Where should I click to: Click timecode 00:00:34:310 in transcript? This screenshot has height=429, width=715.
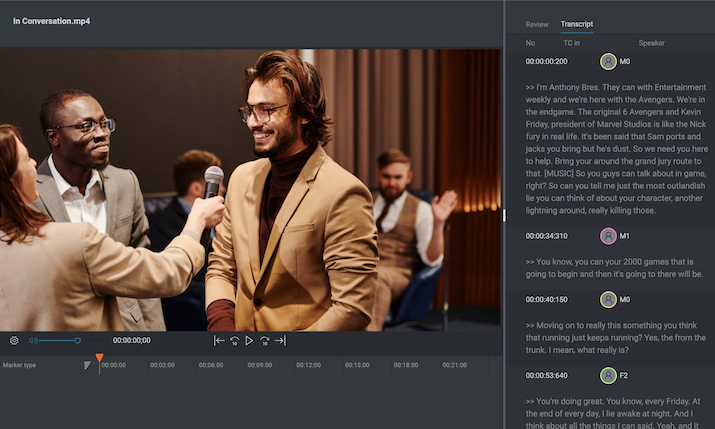[546, 236]
